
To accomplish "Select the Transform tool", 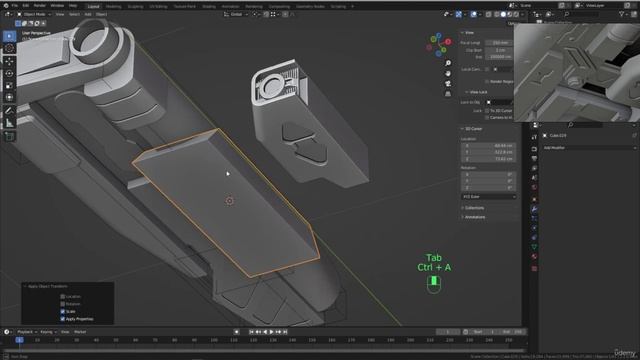I will coord(9,97).
